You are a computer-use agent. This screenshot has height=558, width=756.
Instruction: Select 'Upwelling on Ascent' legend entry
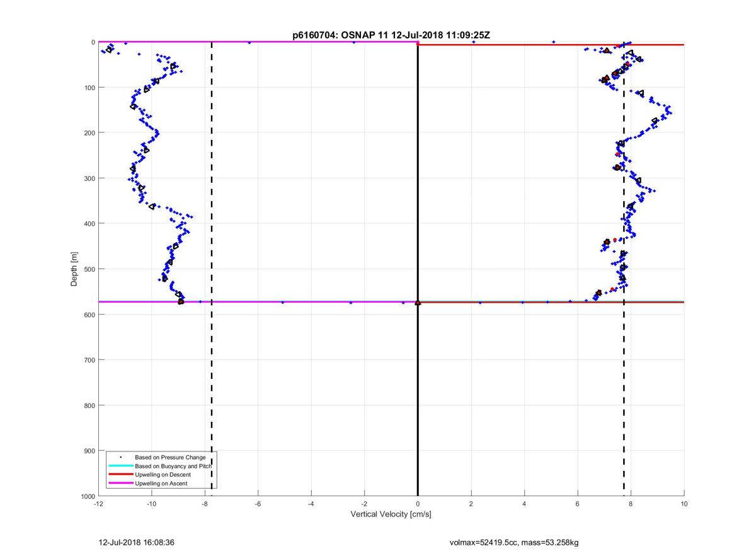(x=161, y=483)
